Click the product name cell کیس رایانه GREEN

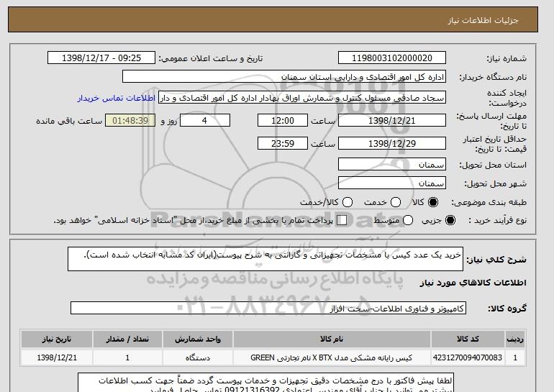(x=332, y=357)
